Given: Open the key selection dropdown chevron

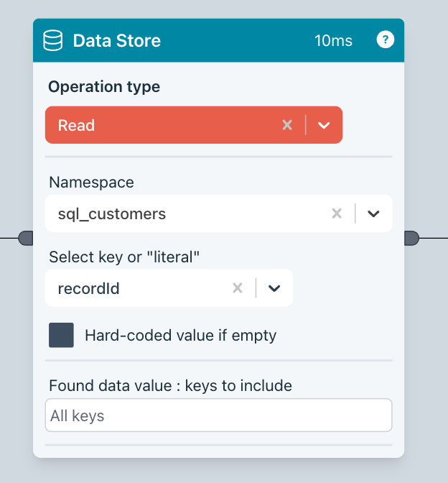Looking at the screenshot, I should 274,288.
